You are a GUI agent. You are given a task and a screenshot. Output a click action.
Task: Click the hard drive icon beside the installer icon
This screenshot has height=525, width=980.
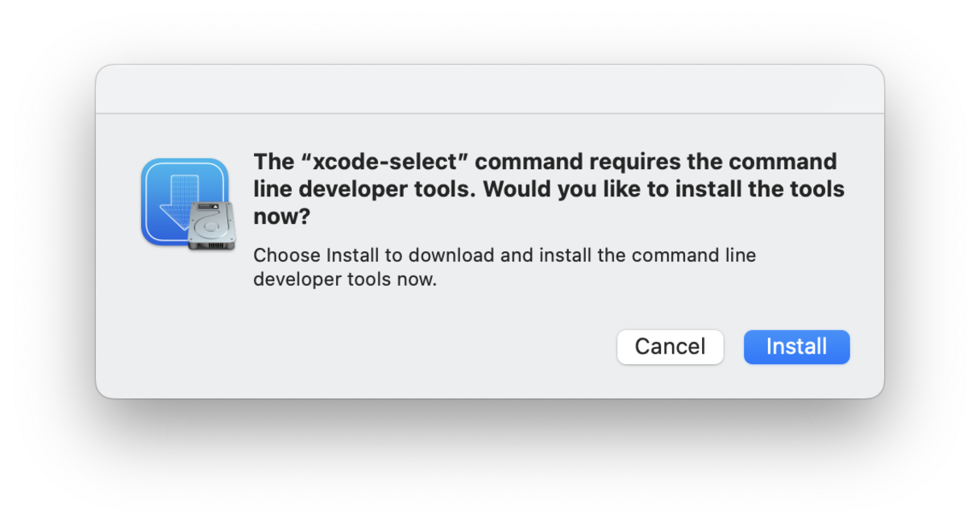click(x=212, y=224)
